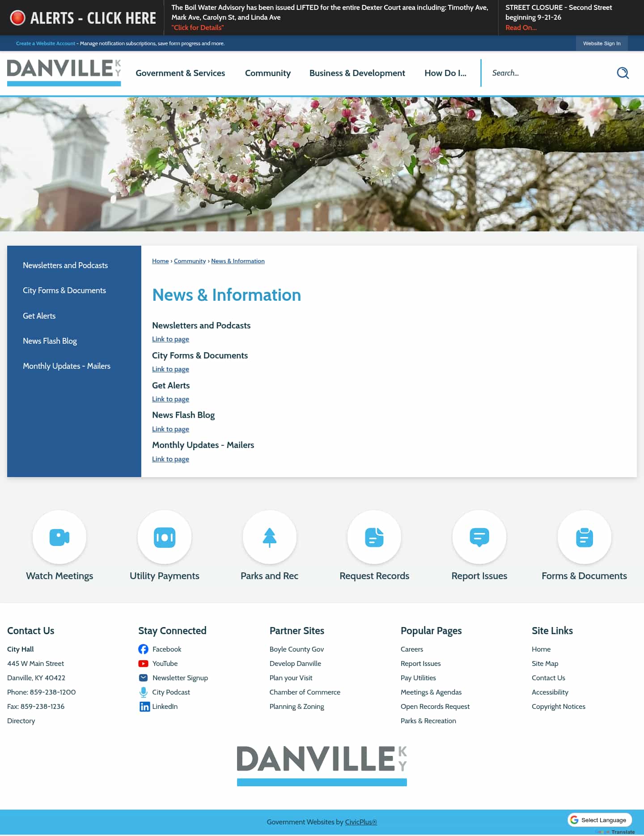
Task: Click the Website Sign In button
Action: pyautogui.click(x=602, y=43)
